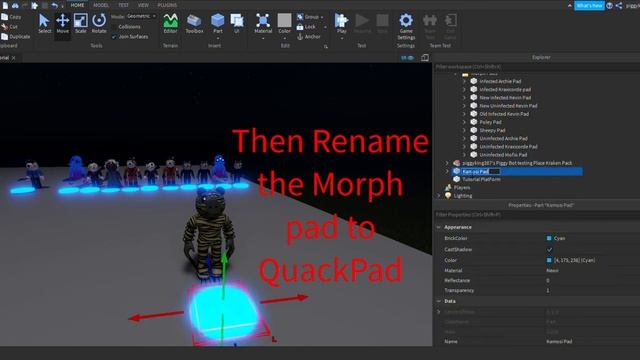This screenshot has height=360, width=640.
Task: Click the Copy clipboard icon
Action: coord(4,17)
